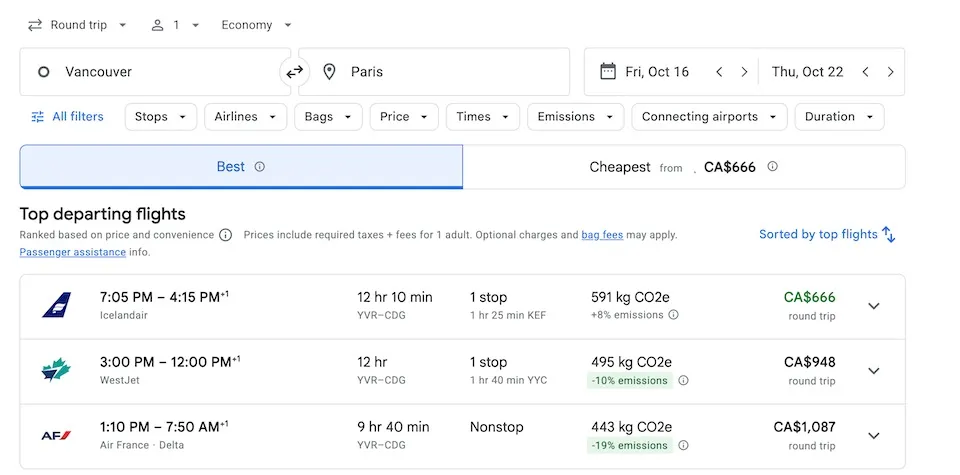Click emissions info icon on Icelandair flight
960x475 pixels.
(673, 315)
